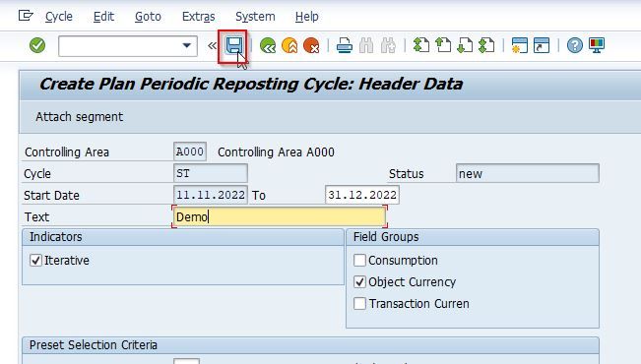Viewport: 641px width, 364px height.
Task: Open the Cycle menu
Action: tap(59, 17)
